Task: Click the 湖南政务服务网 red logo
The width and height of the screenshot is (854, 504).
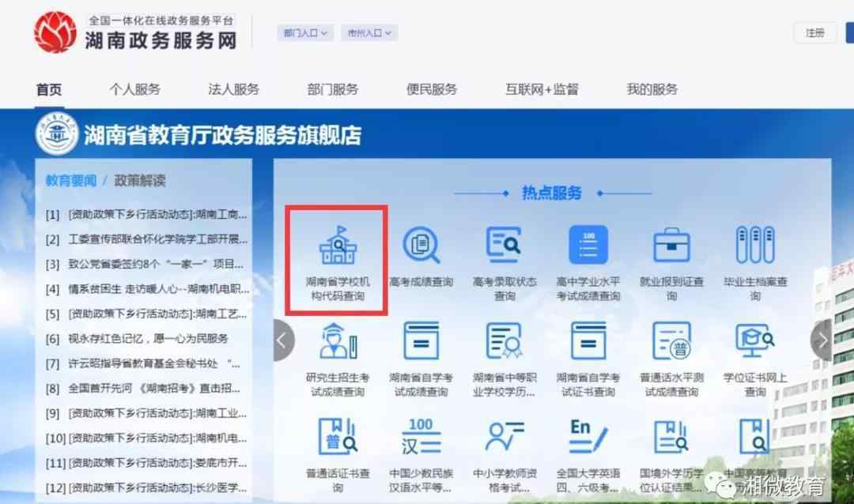Action: point(55,32)
